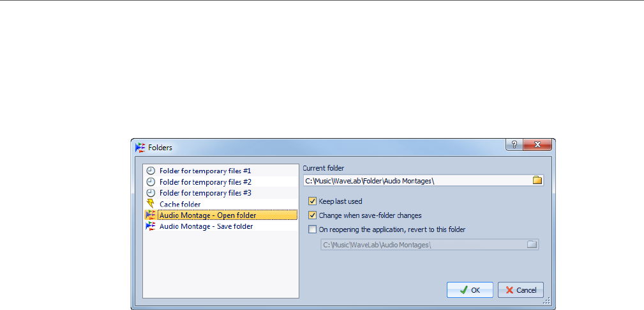Image resolution: width=644 pixels, height=310 pixels.
Task: Click the dialog help question mark button
Action: click(514, 145)
